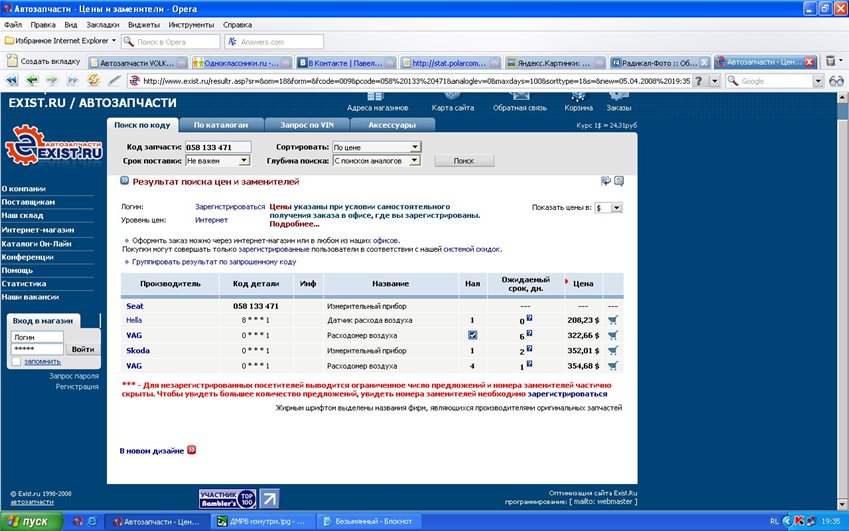Reload the page with the refresh icon
The height and width of the screenshot is (531, 849).
94,80
